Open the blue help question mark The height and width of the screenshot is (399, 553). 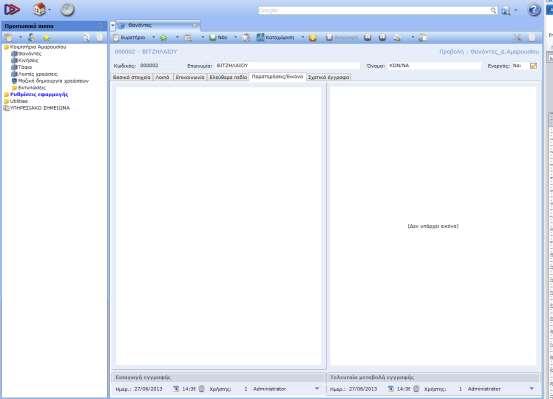click(534, 10)
